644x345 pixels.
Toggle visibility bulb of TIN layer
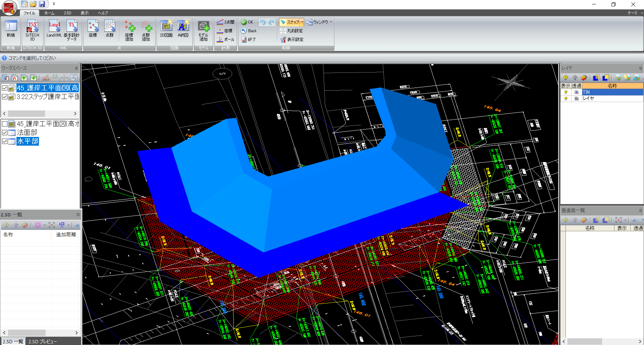(x=566, y=92)
